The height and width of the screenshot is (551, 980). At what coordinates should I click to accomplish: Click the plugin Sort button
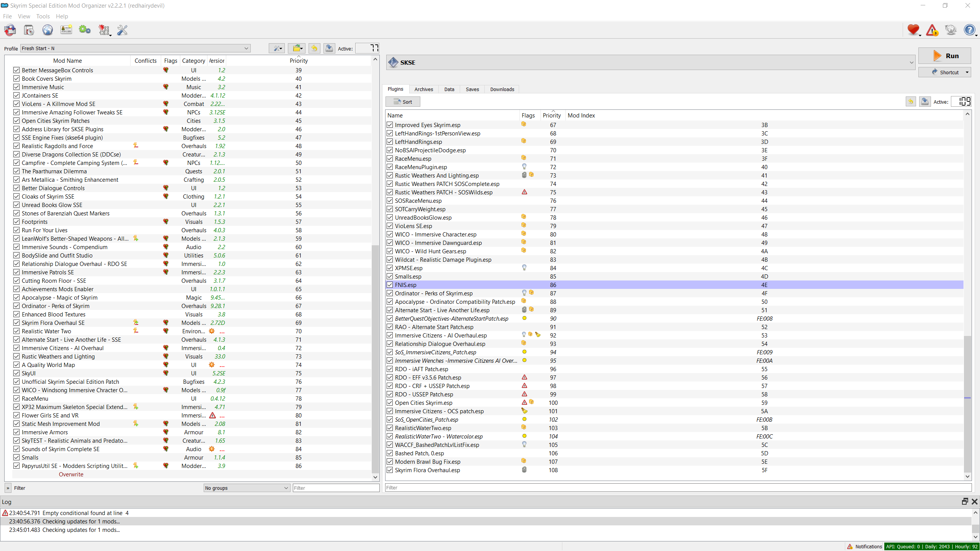403,102
